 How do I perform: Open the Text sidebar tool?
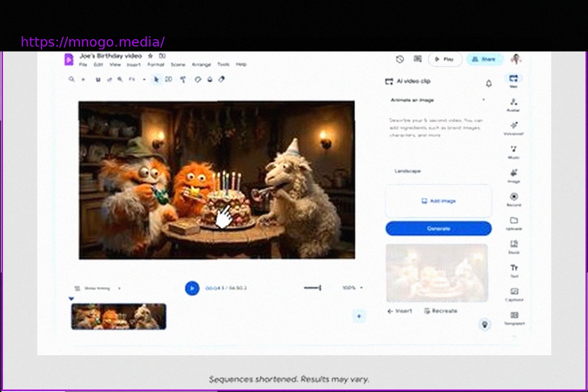click(x=514, y=270)
